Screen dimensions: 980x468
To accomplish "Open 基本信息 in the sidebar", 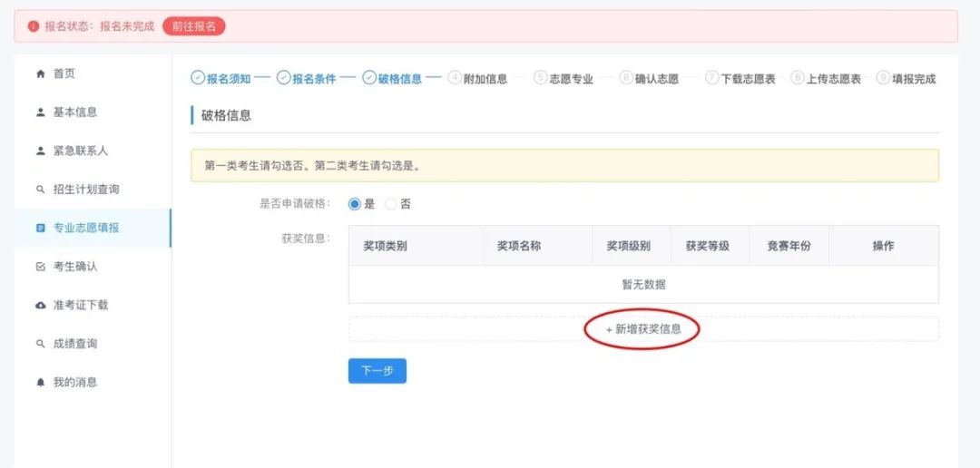I will coord(92,112).
